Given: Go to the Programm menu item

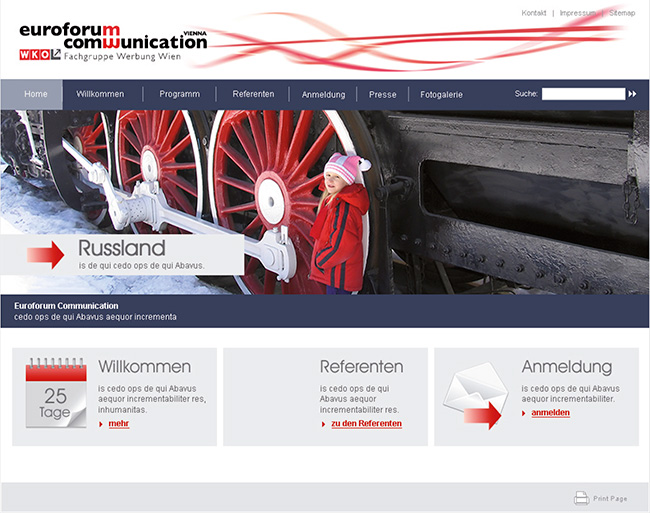Looking at the screenshot, I should 180,94.
